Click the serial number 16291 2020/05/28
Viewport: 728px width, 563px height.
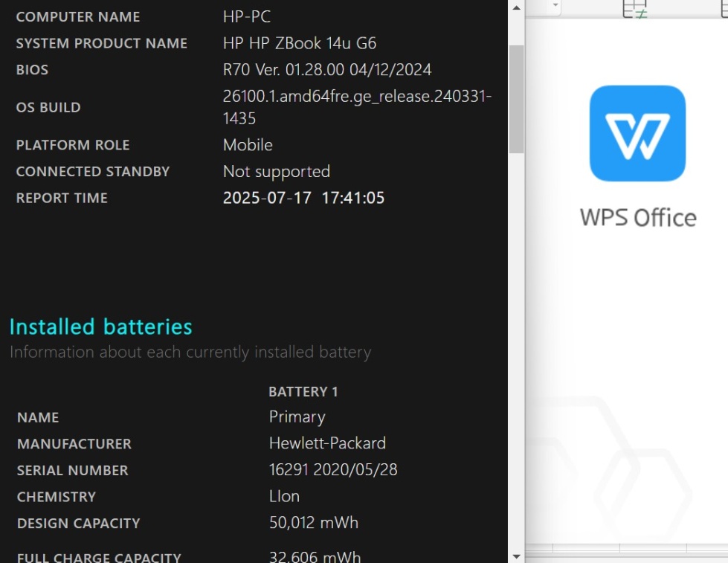(x=333, y=469)
